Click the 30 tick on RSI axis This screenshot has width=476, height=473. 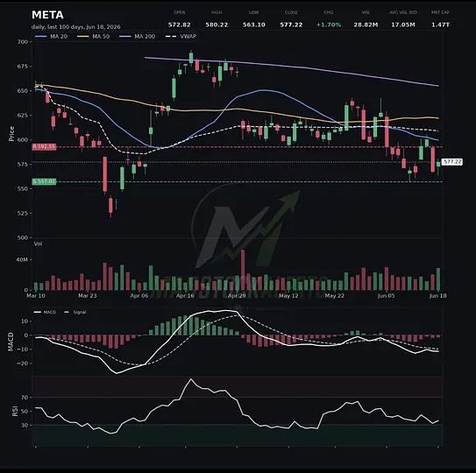(x=25, y=426)
